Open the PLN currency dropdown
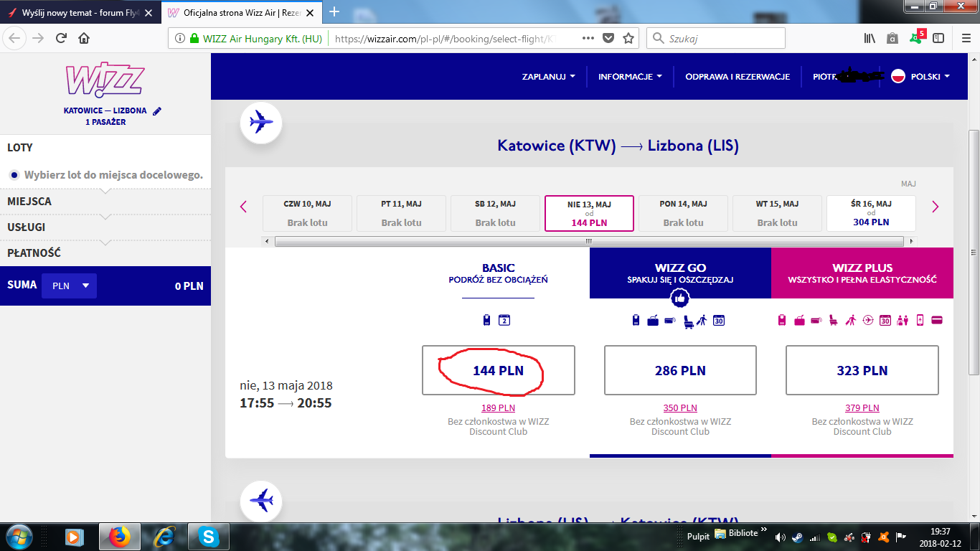This screenshot has height=551, width=980. click(70, 286)
